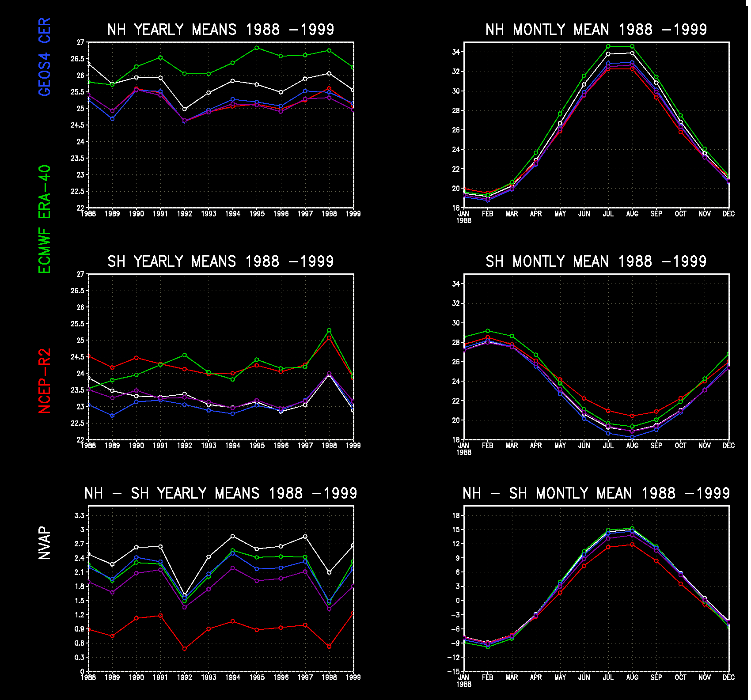This screenshot has height=700, width=751.
Task: Click the NH - SH MONTLY MEAN title
Action: 596,493
